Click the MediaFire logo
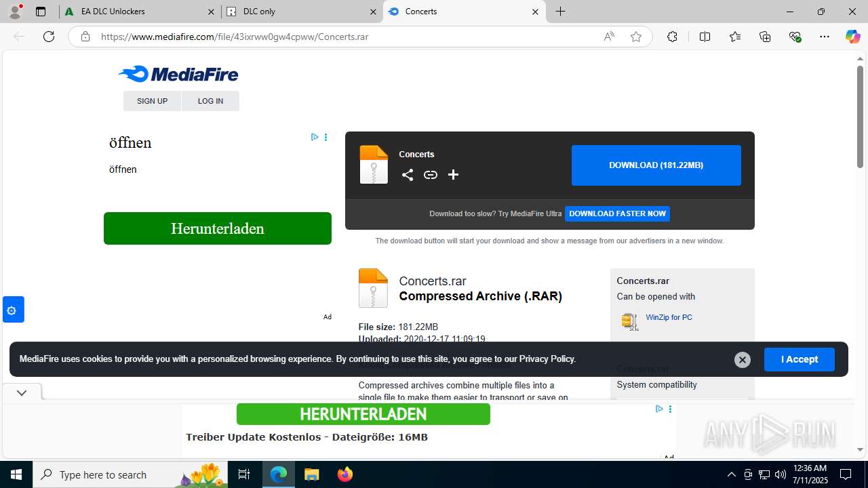This screenshot has height=488, width=868. (x=178, y=74)
